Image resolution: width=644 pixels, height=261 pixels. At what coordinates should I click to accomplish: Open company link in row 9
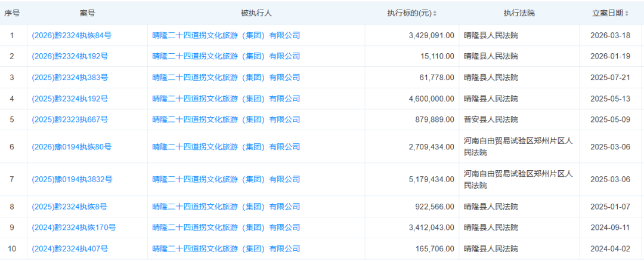pyautogui.click(x=226, y=228)
